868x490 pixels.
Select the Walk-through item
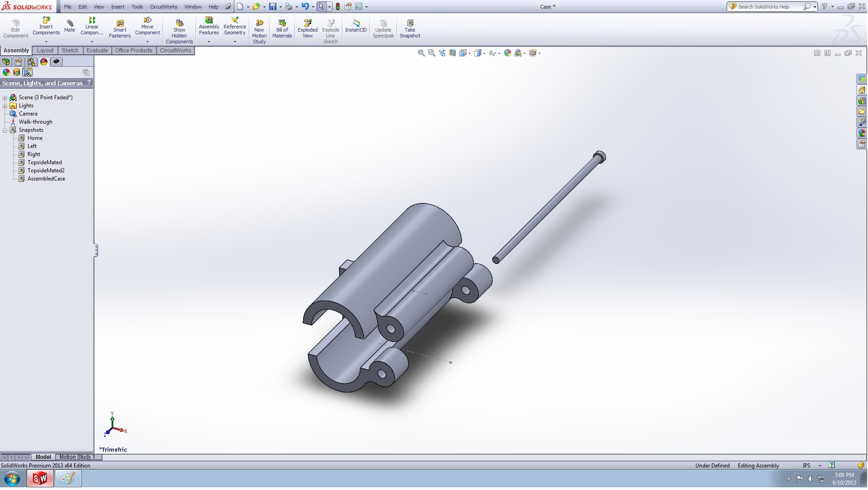pos(36,122)
